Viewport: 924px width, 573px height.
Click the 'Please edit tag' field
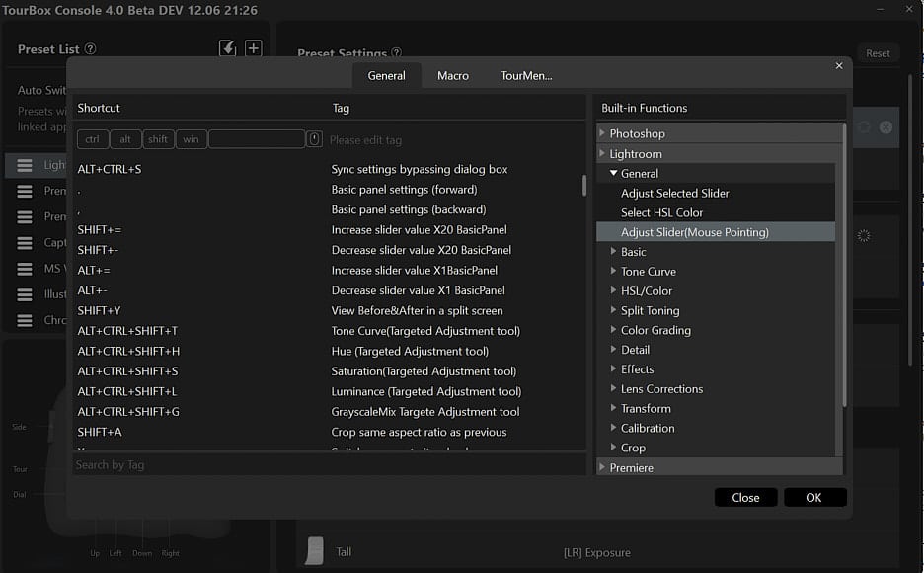pyautogui.click(x=365, y=140)
